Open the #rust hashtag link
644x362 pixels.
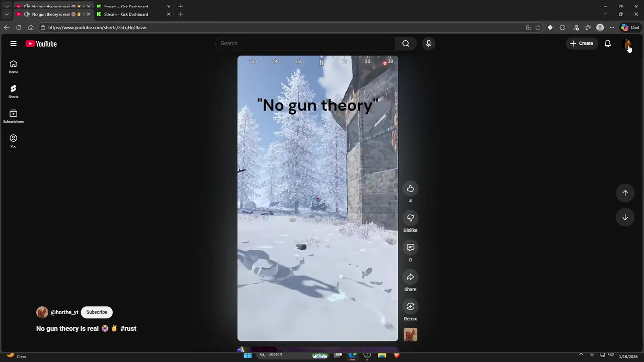pyautogui.click(x=128, y=329)
